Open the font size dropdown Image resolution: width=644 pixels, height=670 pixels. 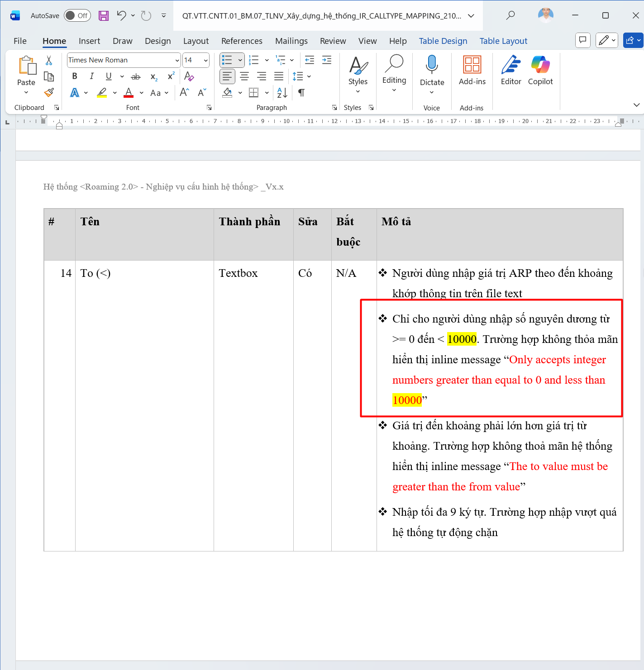click(206, 60)
